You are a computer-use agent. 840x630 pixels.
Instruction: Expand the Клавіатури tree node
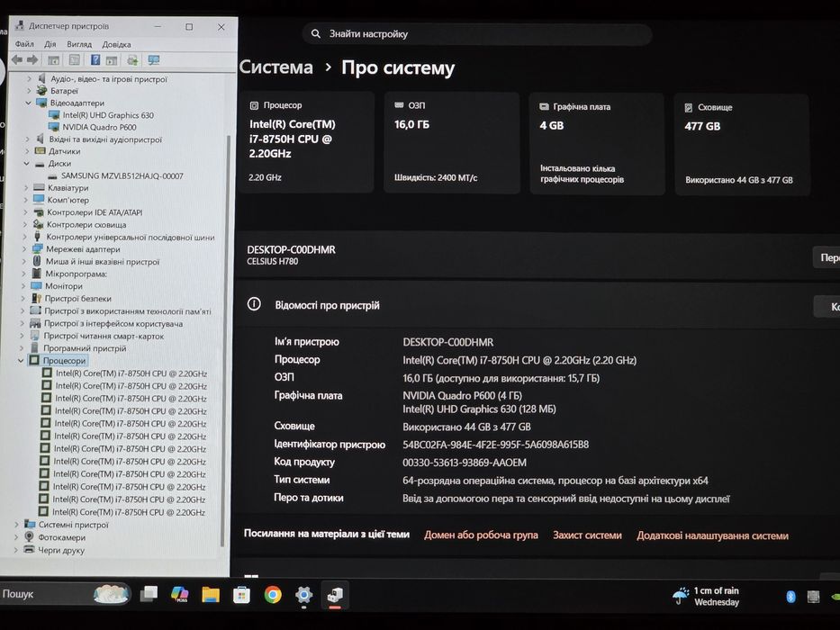pos(26,188)
